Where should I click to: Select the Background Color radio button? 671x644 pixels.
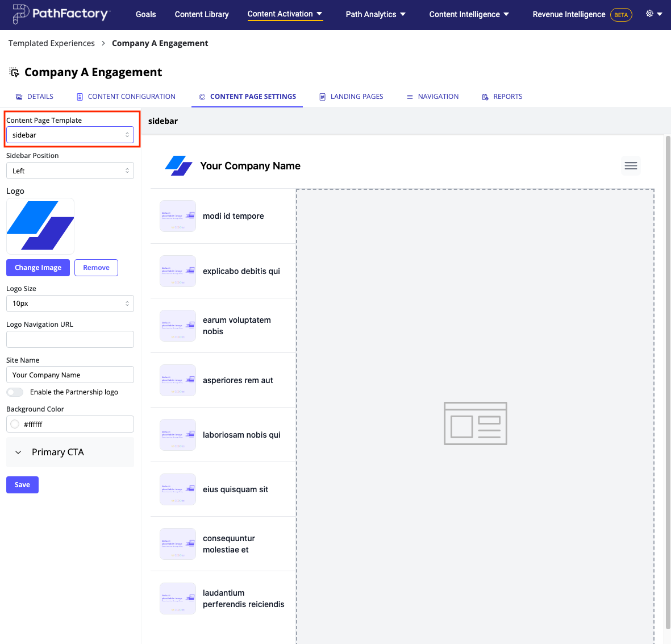point(15,424)
